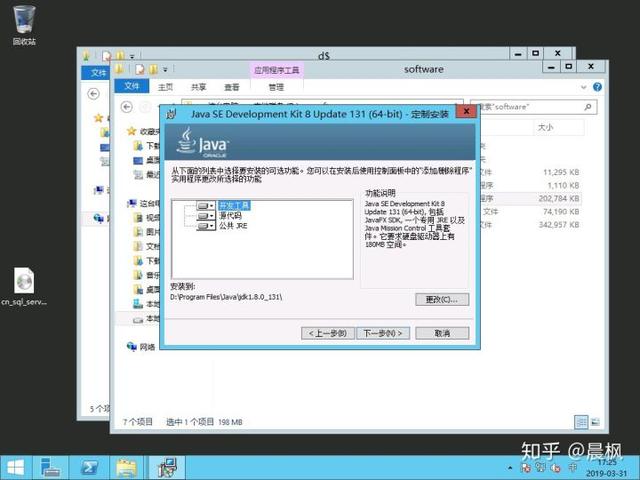The height and width of the screenshot is (480, 640).
Task: Select the file row showing 1,110 KB
Action: point(531,185)
